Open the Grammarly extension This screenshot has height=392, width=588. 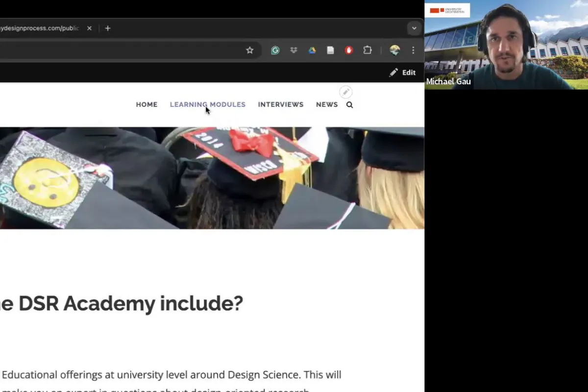tap(275, 50)
